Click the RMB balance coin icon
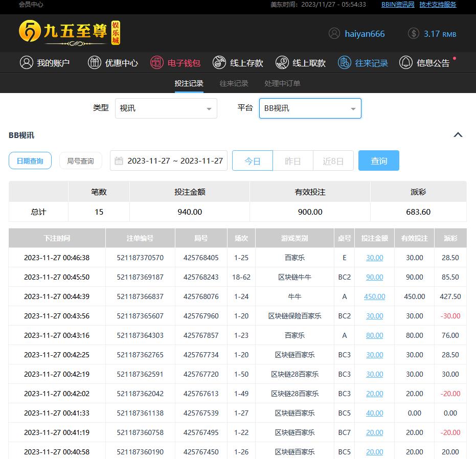476x459 pixels. (x=414, y=34)
